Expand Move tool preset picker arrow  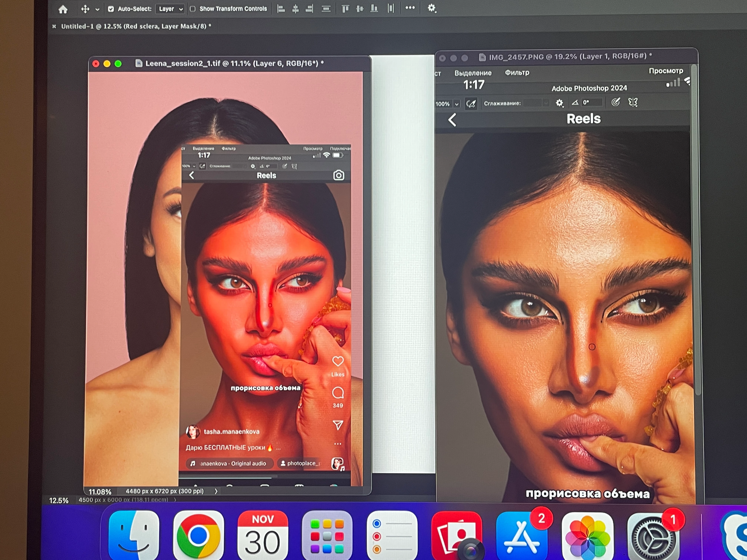coord(97,9)
